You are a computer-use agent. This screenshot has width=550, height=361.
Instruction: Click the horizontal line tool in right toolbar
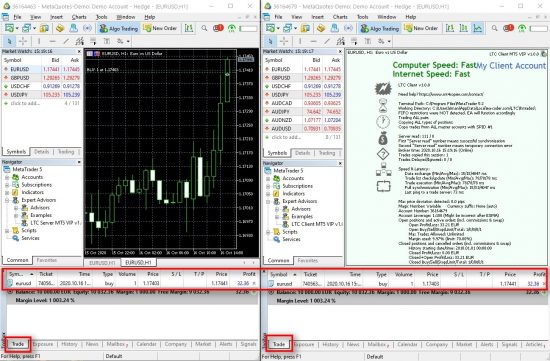[313, 41]
